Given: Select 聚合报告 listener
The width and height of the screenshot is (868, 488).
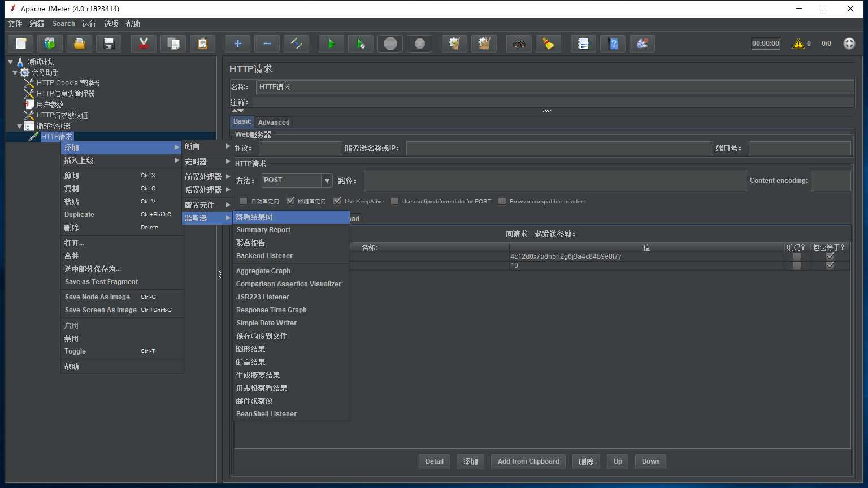Looking at the screenshot, I should [292, 243].
